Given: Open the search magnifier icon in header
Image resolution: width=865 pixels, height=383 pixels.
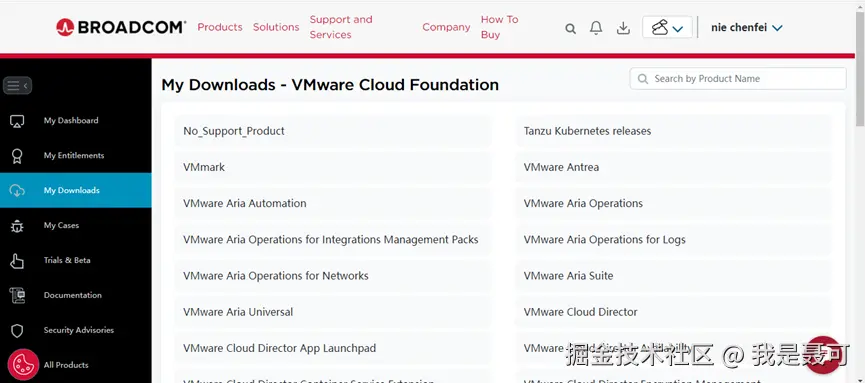Looking at the screenshot, I should [x=570, y=29].
